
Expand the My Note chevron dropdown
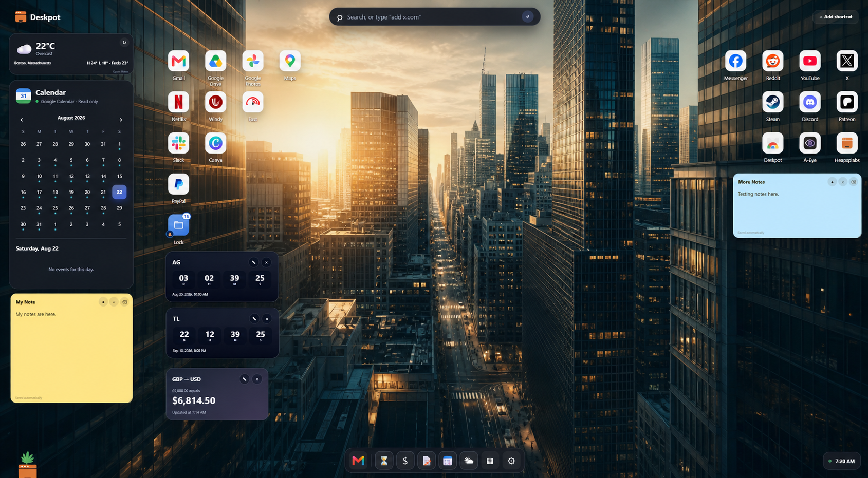pyautogui.click(x=114, y=302)
